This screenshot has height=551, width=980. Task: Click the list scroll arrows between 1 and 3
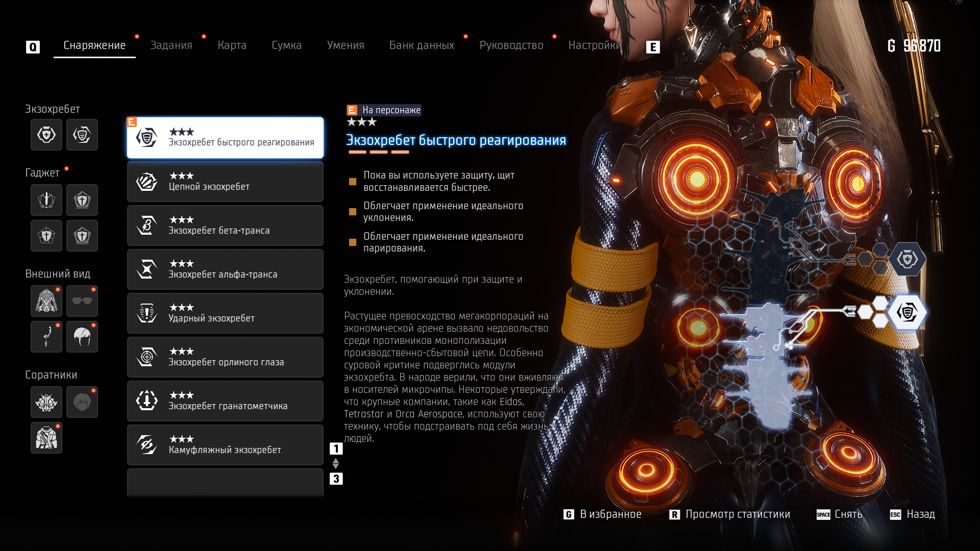point(336,464)
